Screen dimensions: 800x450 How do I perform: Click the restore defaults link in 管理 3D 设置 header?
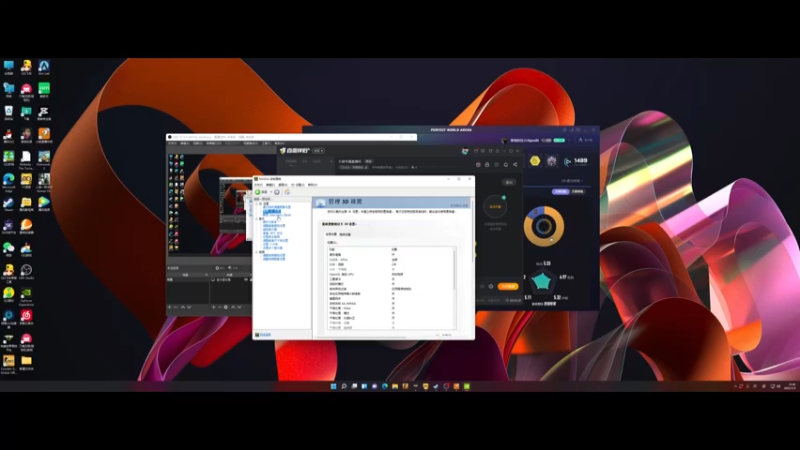coord(459,205)
